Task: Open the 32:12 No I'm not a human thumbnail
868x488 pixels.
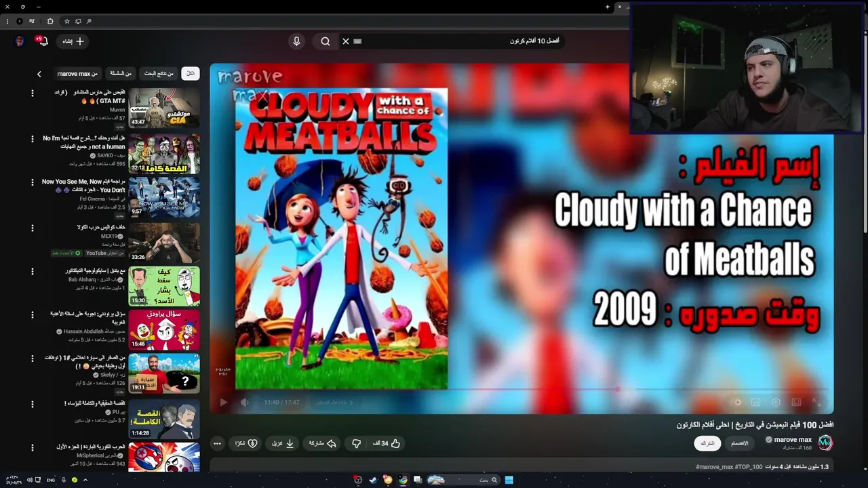Action: [164, 153]
